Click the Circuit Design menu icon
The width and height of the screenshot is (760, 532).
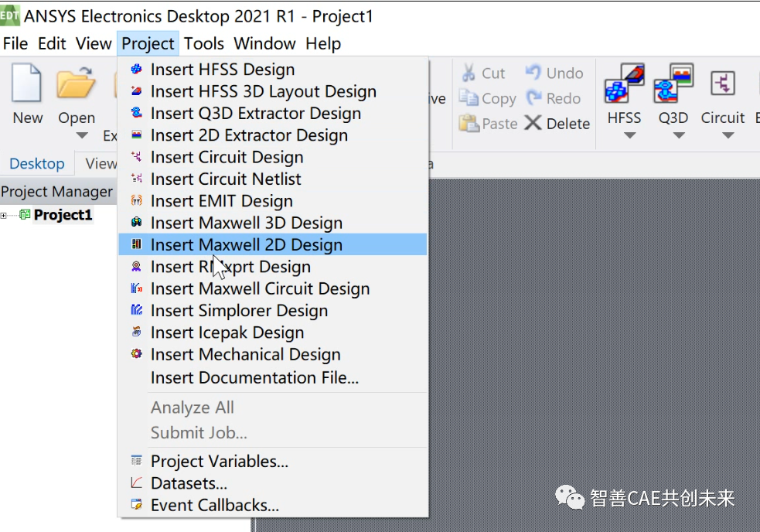pos(137,156)
